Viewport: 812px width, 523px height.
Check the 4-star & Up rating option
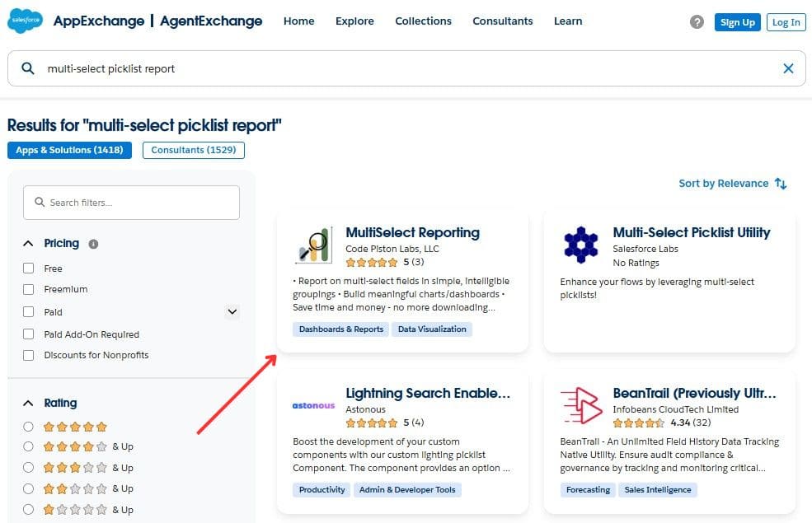point(29,447)
